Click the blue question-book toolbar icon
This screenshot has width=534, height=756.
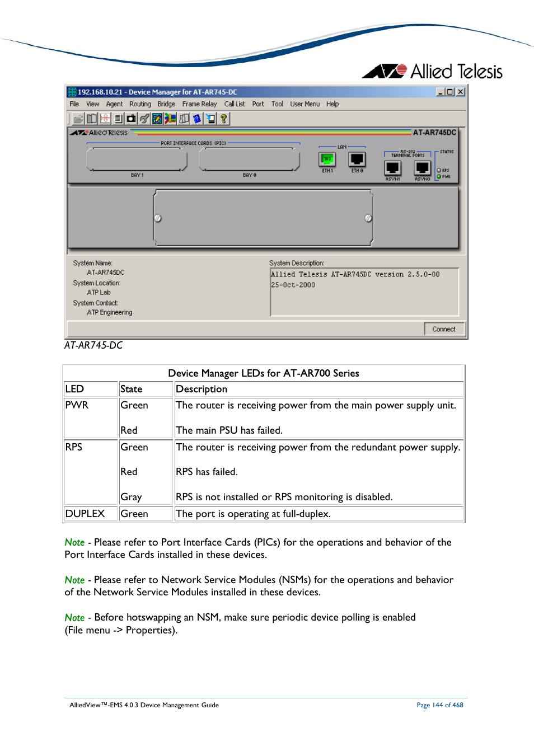pos(196,119)
